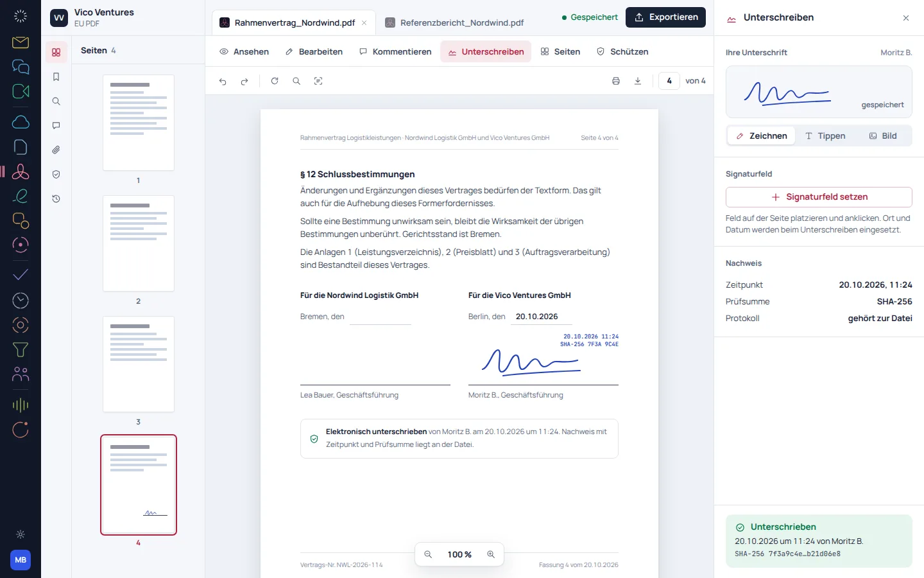Image resolution: width=924 pixels, height=578 pixels.
Task: Open the mail envelope icon in the app rail
Action: (21, 42)
